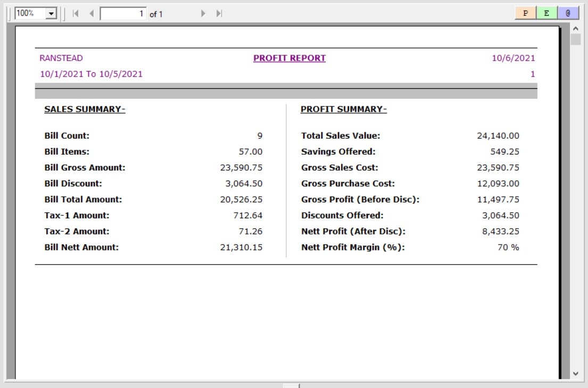This screenshot has width=588, height=388.
Task: Click Gross Purchase Cost value 12,093.00
Action: [x=498, y=183]
